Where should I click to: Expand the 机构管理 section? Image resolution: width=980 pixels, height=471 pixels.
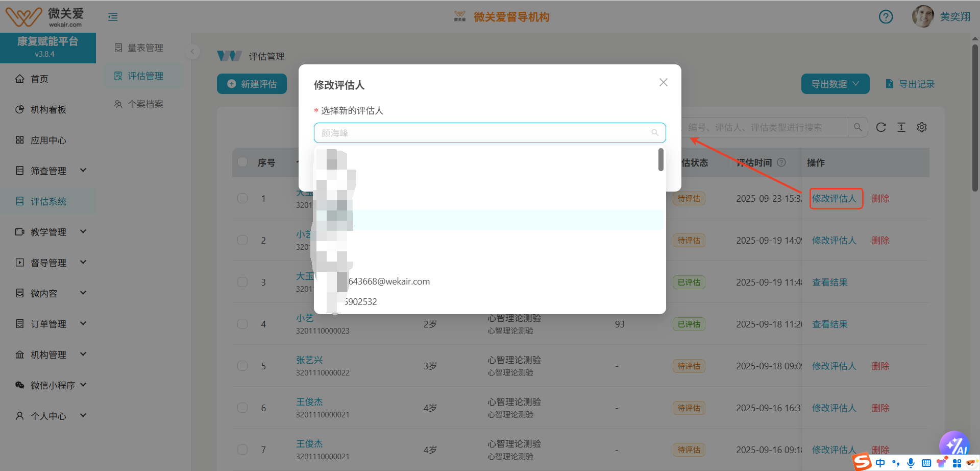[x=50, y=354]
